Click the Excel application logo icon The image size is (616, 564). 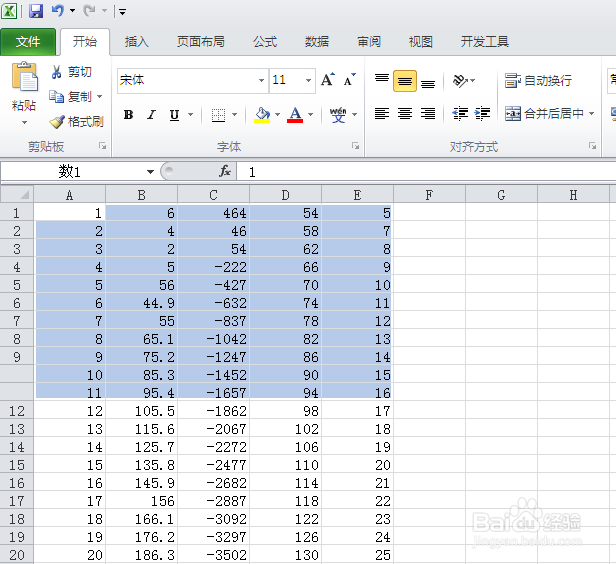tap(9, 11)
